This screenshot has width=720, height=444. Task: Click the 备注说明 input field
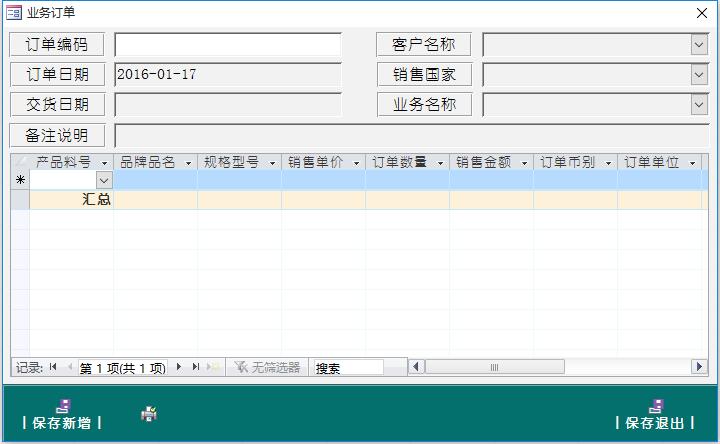click(x=412, y=136)
